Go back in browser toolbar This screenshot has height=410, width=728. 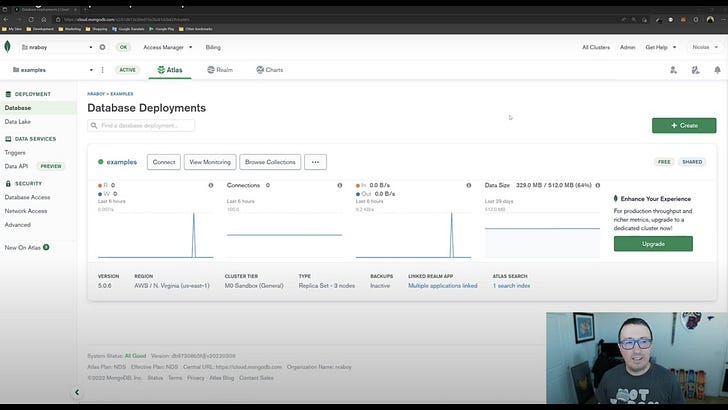pyautogui.click(x=6, y=20)
